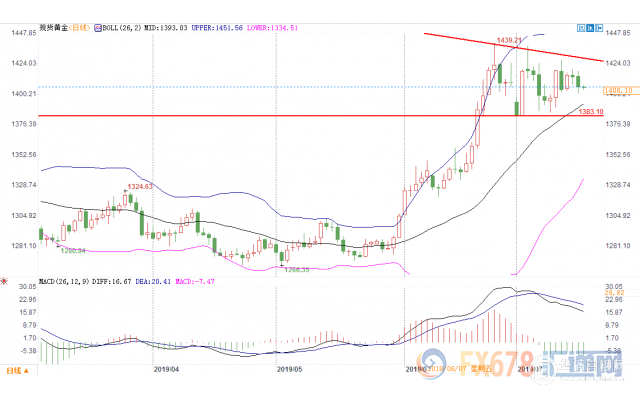
Task: Click the left axis 1304.92 price label
Action: (24, 216)
